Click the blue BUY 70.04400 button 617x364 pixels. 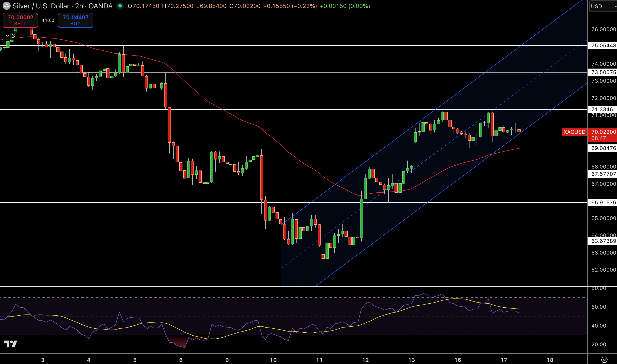(x=76, y=20)
